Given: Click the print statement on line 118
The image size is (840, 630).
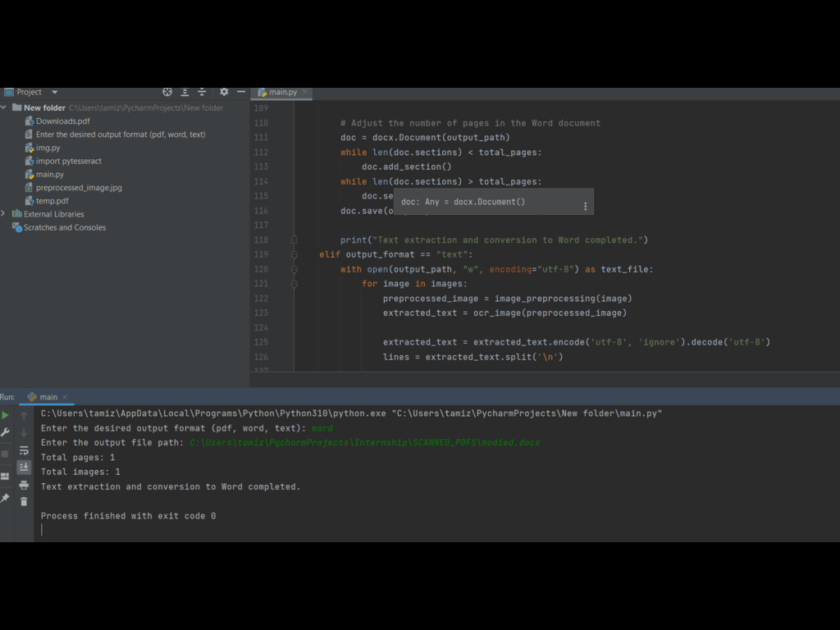Looking at the screenshot, I should [494, 240].
